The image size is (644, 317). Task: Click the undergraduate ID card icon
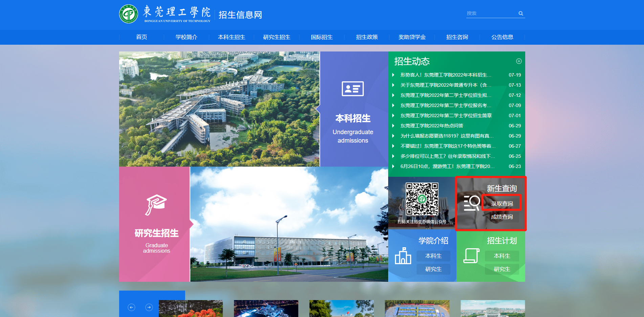[353, 89]
